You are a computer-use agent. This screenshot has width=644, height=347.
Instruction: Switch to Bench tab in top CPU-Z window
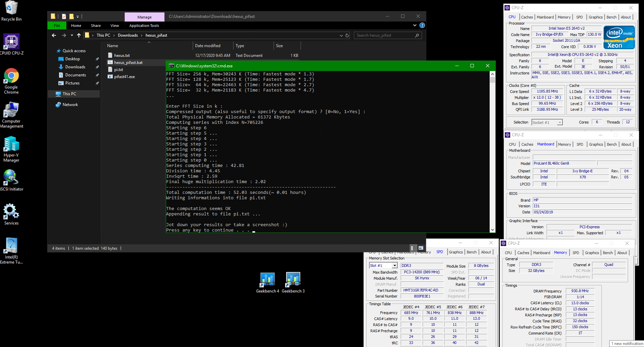[611, 17]
